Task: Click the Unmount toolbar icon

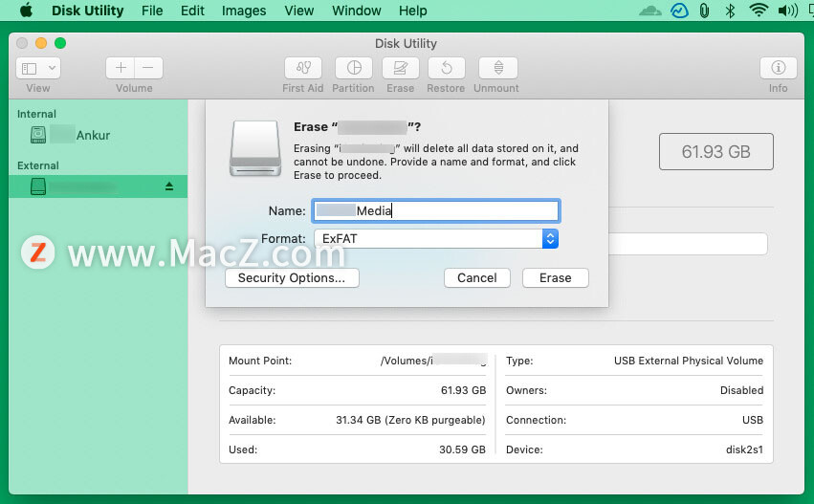Action: tap(498, 68)
